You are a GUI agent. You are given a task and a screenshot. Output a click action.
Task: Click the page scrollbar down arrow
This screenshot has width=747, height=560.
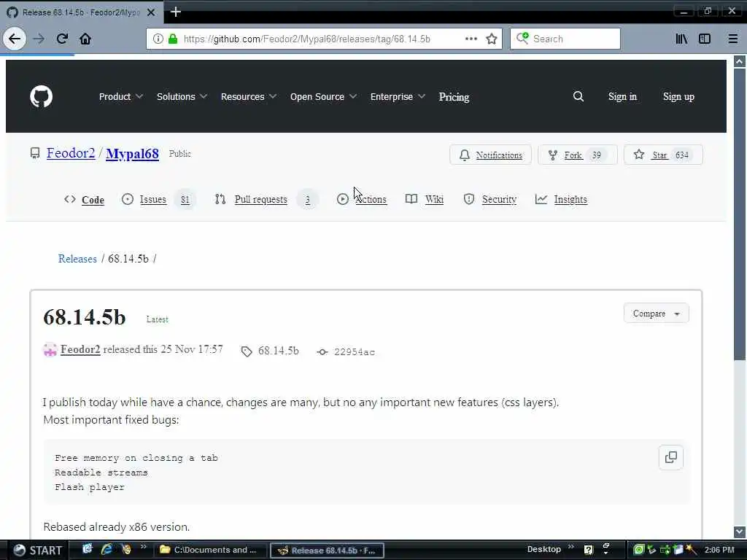coord(740,532)
